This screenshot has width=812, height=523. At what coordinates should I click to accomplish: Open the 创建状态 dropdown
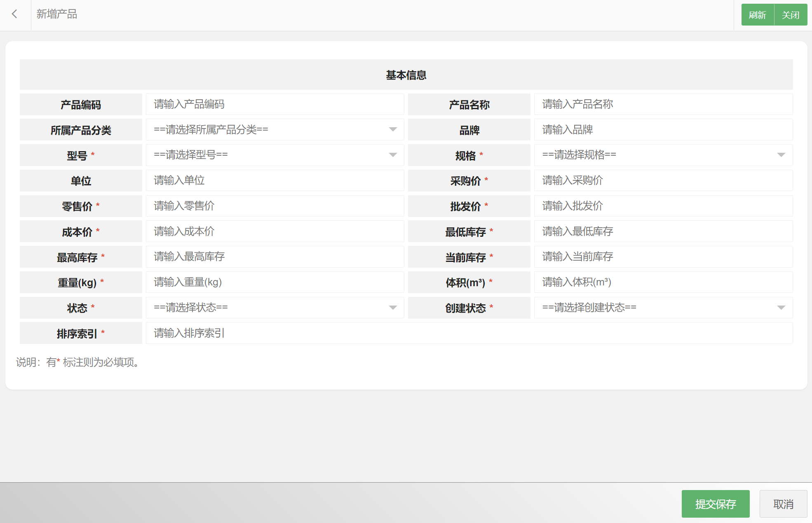coord(663,308)
